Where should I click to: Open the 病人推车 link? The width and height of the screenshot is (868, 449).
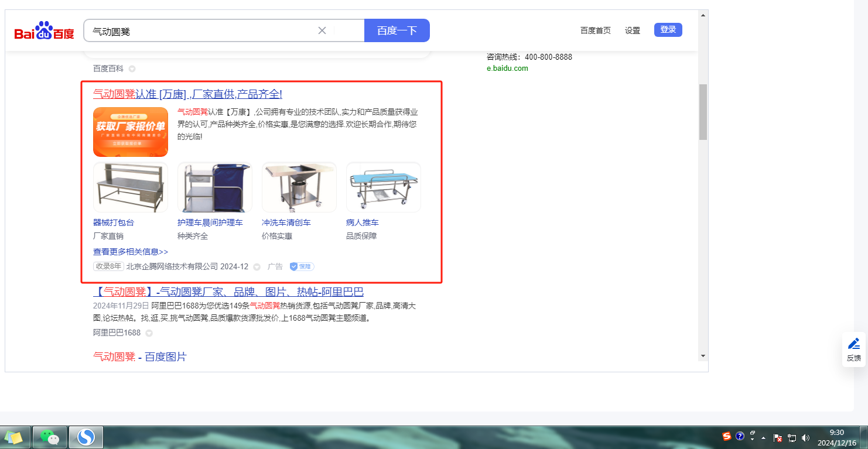click(363, 222)
